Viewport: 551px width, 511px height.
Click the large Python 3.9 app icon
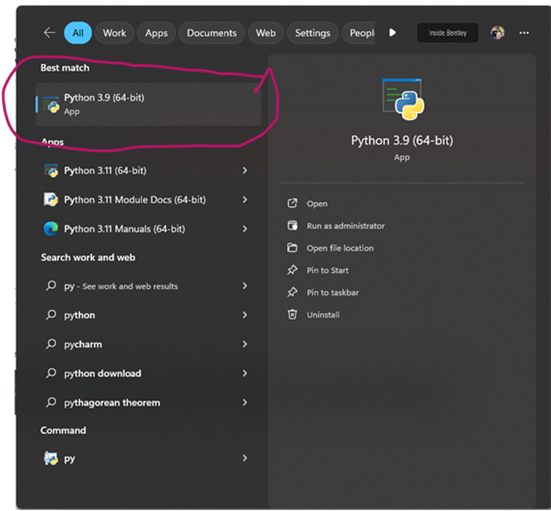(x=403, y=99)
